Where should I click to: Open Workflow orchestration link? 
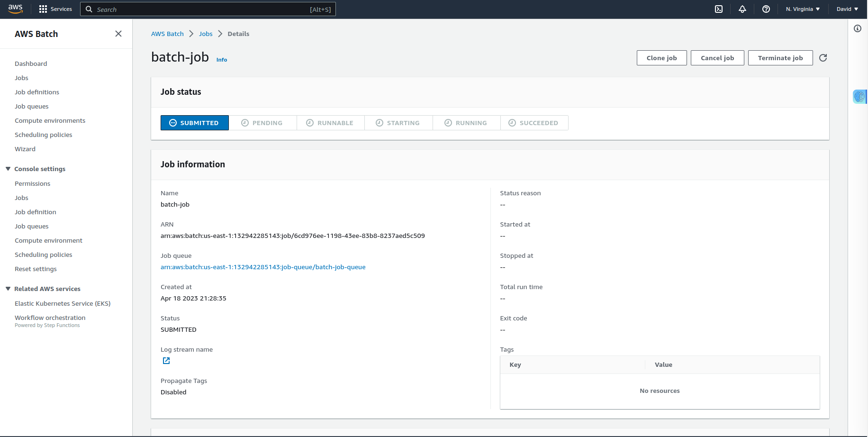50,318
